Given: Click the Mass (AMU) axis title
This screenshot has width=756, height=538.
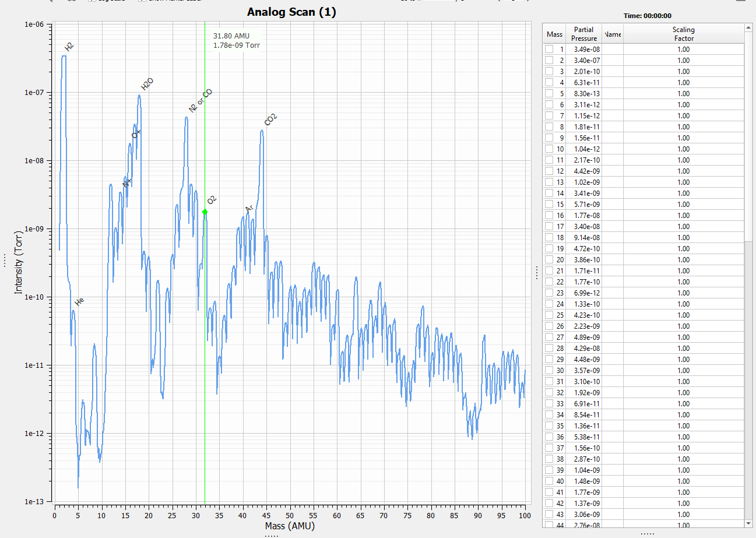Looking at the screenshot, I should point(290,526).
